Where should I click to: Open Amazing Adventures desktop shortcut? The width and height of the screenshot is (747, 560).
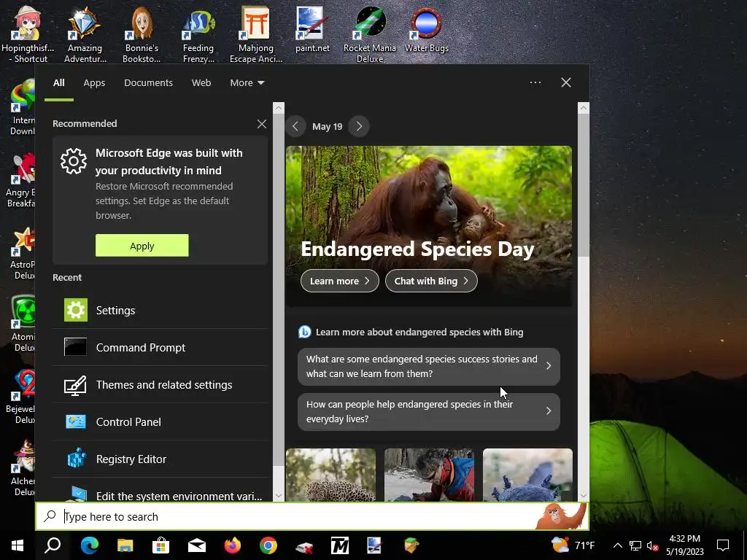click(x=85, y=34)
